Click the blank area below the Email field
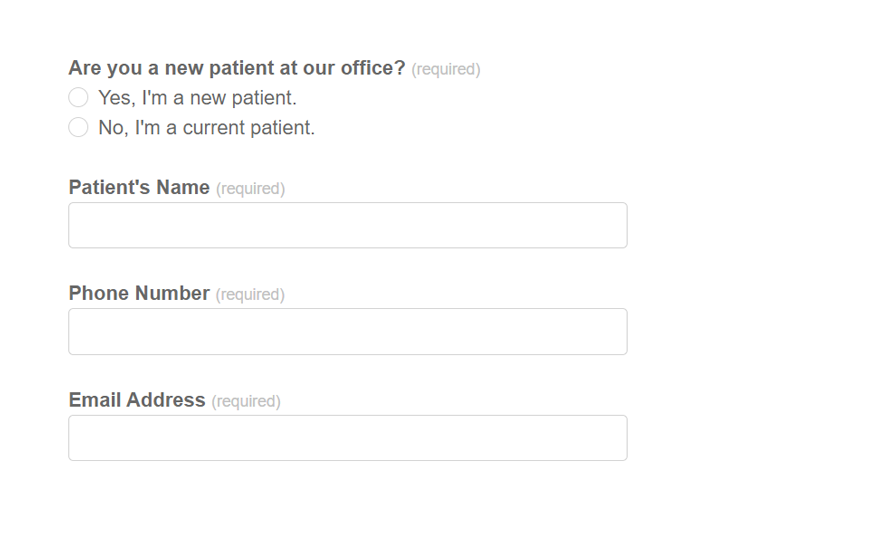This screenshot has height=540, width=886. 347,500
